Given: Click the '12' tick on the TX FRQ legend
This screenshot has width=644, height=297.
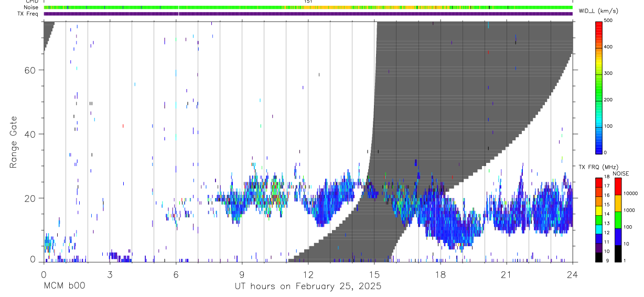Looking at the screenshot, I should (x=606, y=233).
